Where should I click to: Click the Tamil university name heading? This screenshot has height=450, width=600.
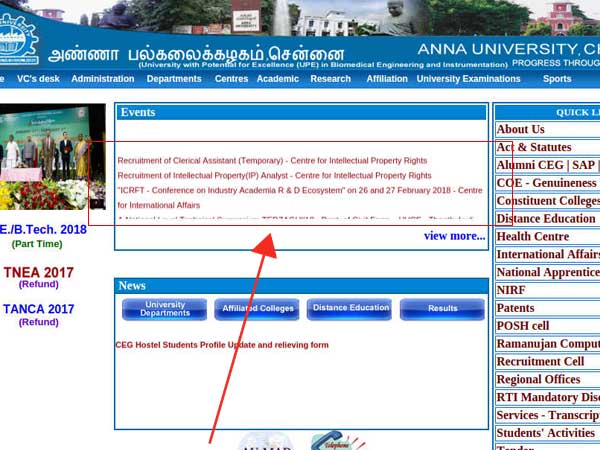[x=196, y=54]
